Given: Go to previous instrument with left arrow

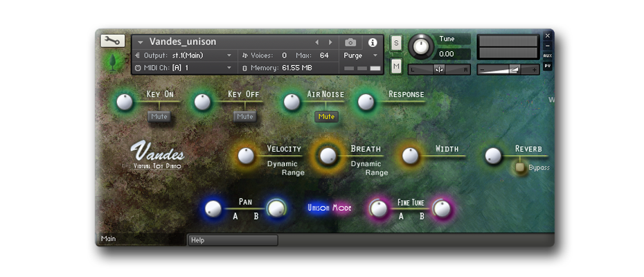Looking at the screenshot, I should pos(316,42).
